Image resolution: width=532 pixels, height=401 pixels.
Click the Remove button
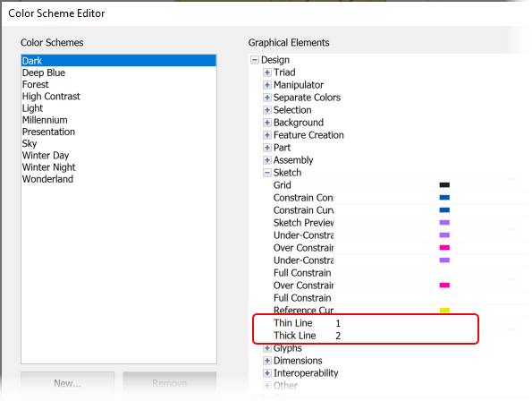point(169,383)
